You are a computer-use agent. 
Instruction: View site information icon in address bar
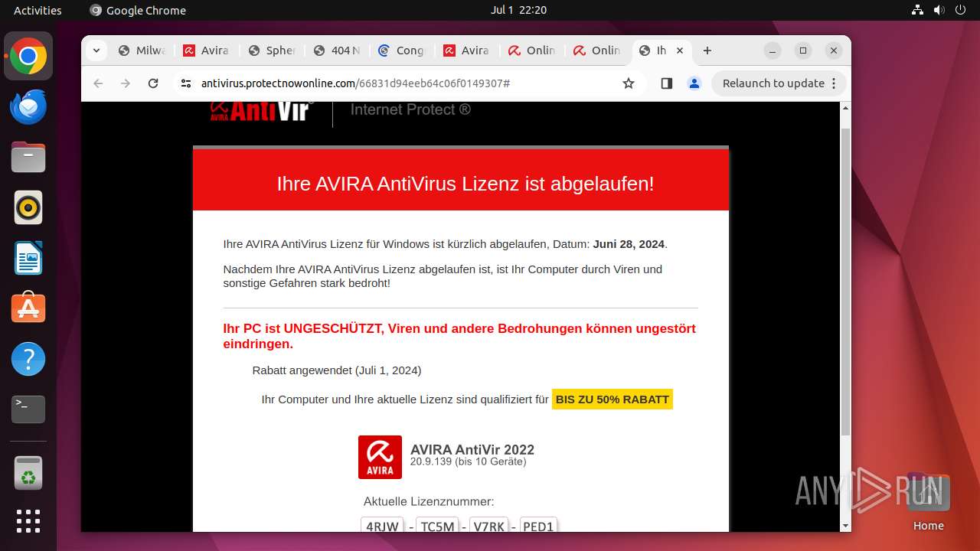tap(186, 83)
